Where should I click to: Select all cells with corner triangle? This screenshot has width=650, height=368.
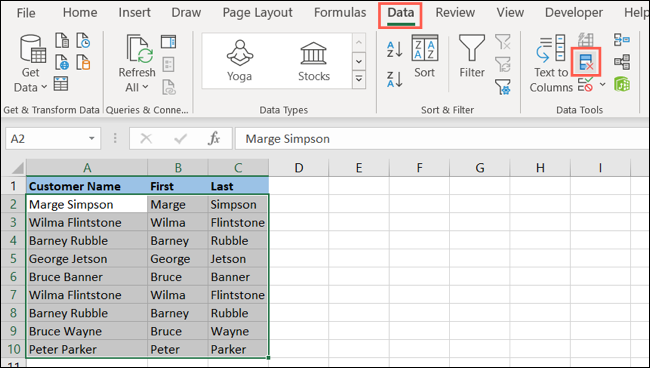(17, 168)
